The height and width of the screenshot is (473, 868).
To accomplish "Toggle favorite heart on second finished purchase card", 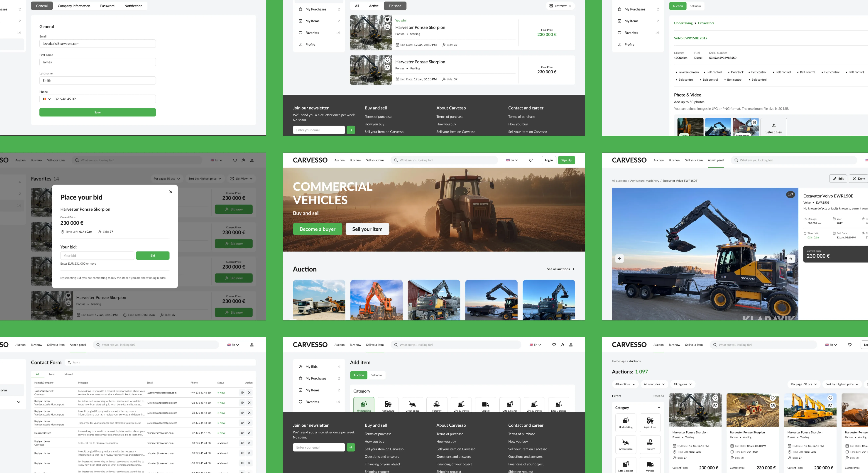I will [387, 60].
